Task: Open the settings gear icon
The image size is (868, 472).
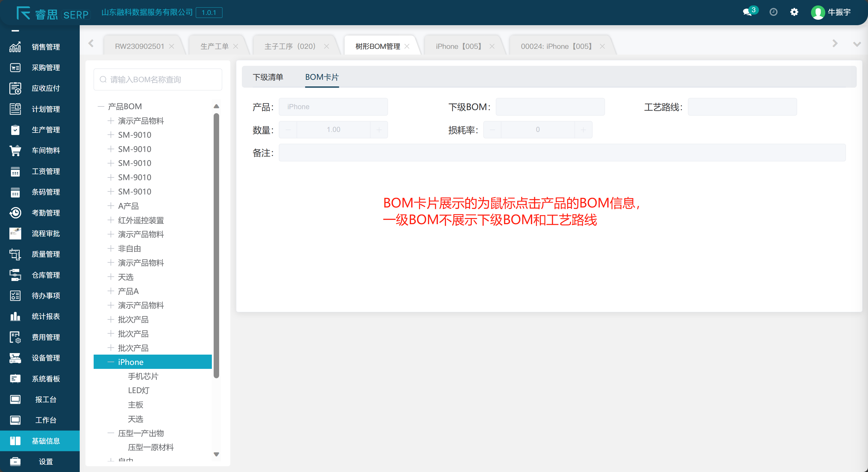Action: click(794, 12)
